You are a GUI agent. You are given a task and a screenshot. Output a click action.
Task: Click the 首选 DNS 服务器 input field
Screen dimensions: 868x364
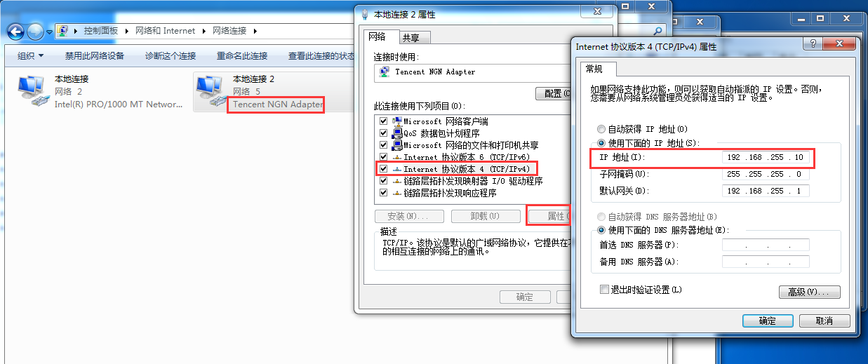tap(766, 245)
